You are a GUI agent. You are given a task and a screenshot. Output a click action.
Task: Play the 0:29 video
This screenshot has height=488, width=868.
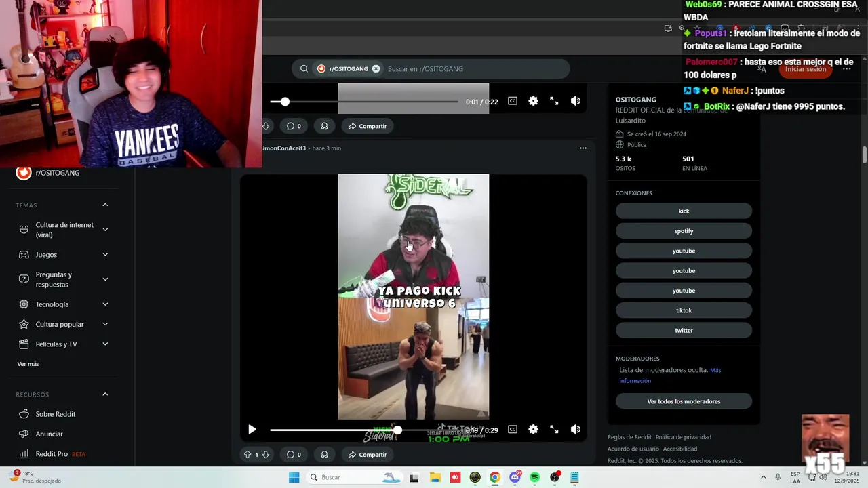coord(252,430)
